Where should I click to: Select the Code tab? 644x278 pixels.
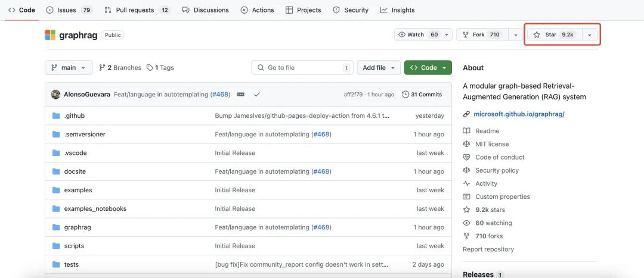tap(22, 10)
